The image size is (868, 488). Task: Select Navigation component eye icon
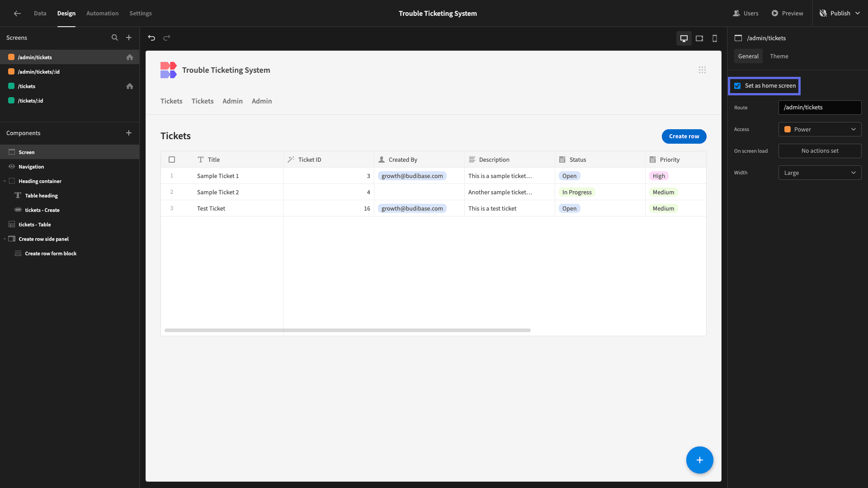point(12,167)
